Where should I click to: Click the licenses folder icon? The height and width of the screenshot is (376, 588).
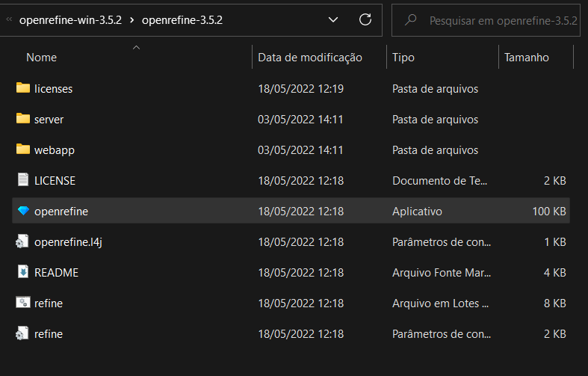(22, 88)
